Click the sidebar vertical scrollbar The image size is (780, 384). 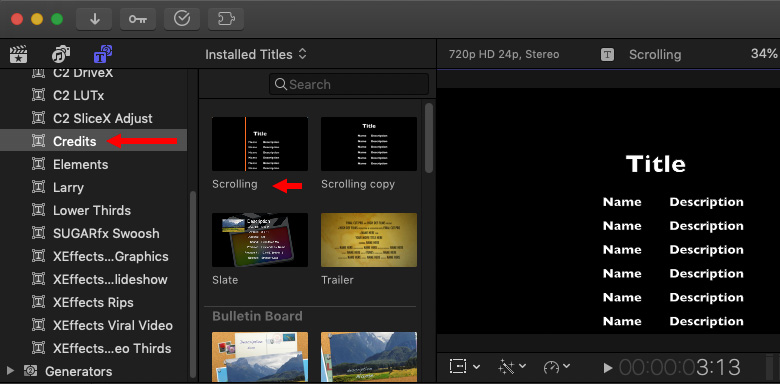click(193, 285)
